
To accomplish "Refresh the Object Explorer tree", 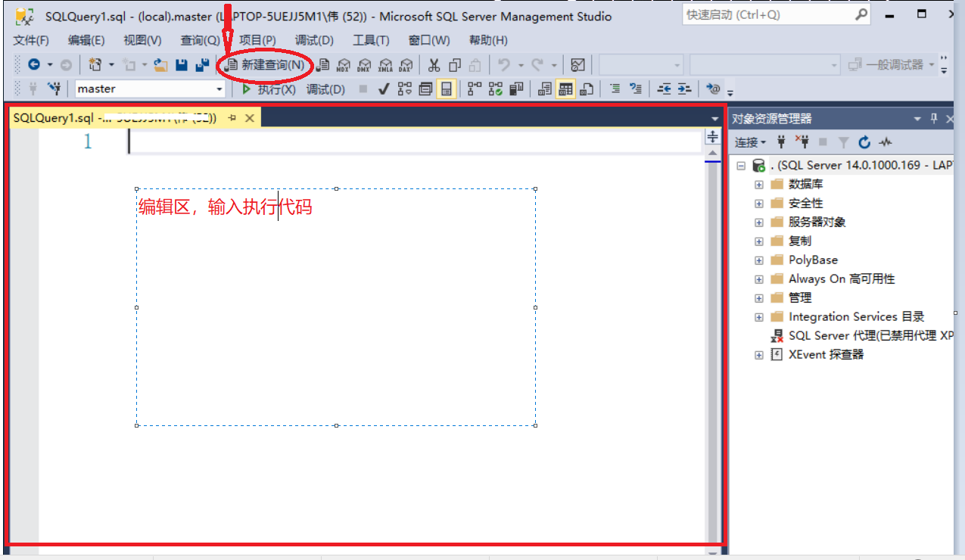I will (864, 142).
